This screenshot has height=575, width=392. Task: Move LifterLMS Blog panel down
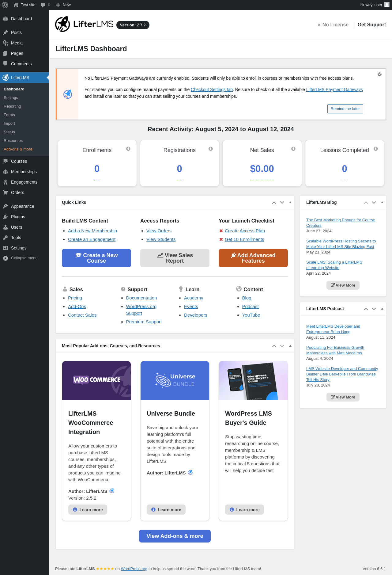click(x=374, y=203)
